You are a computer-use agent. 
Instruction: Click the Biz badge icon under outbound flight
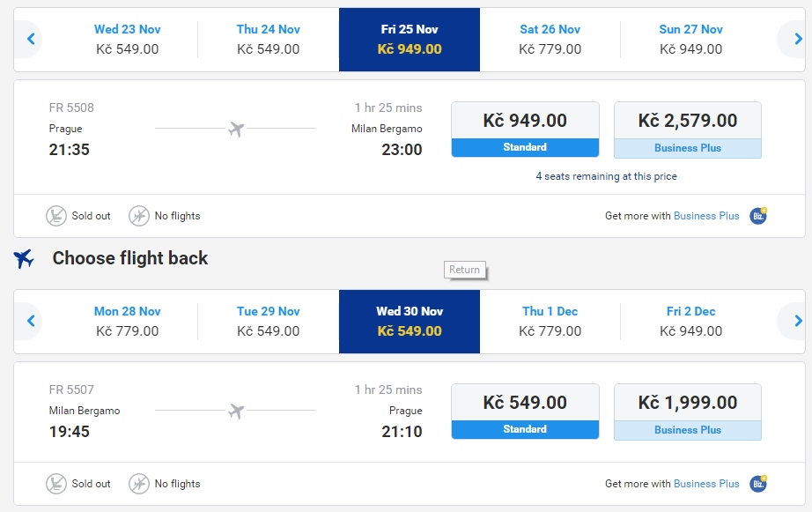pos(758,216)
